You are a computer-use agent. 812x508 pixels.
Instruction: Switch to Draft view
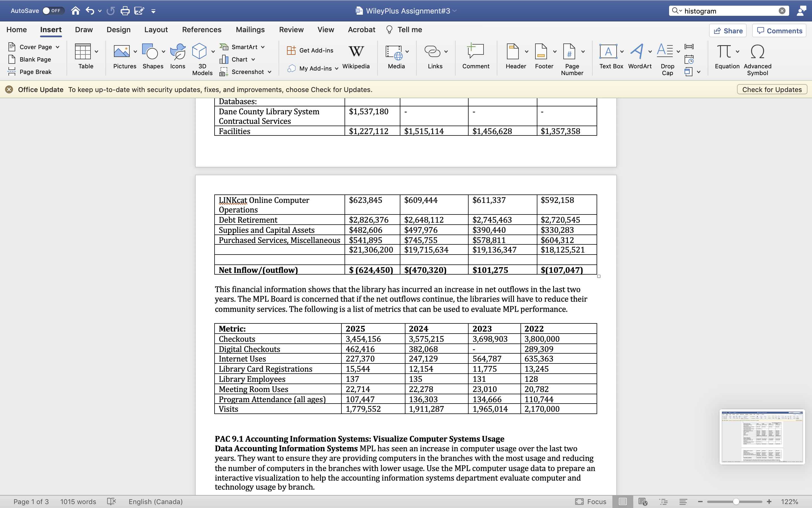pyautogui.click(x=683, y=501)
